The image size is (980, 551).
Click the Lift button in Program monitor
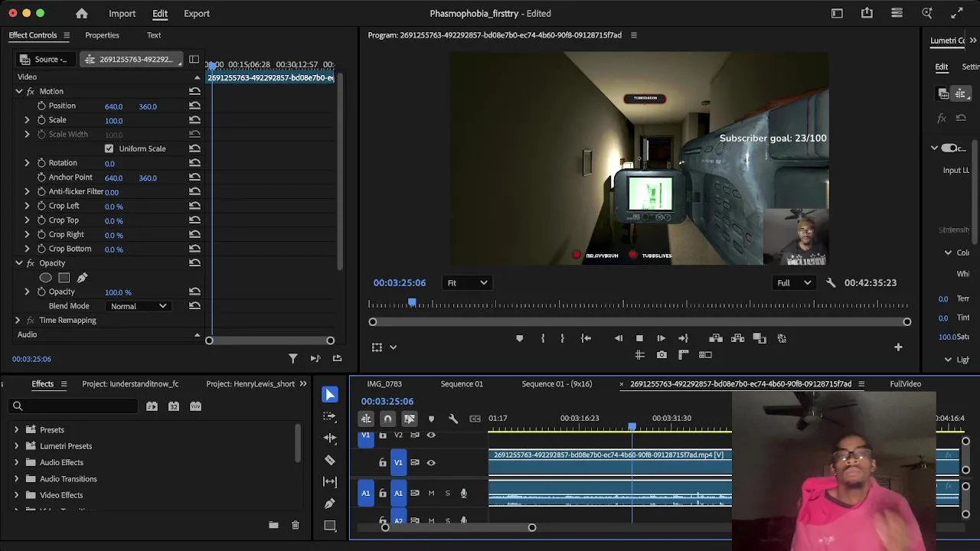(716, 338)
